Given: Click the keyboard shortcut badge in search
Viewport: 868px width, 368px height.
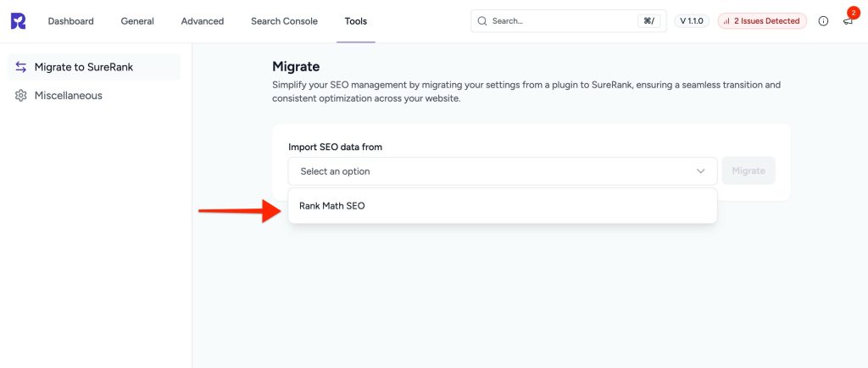Looking at the screenshot, I should tap(648, 21).
